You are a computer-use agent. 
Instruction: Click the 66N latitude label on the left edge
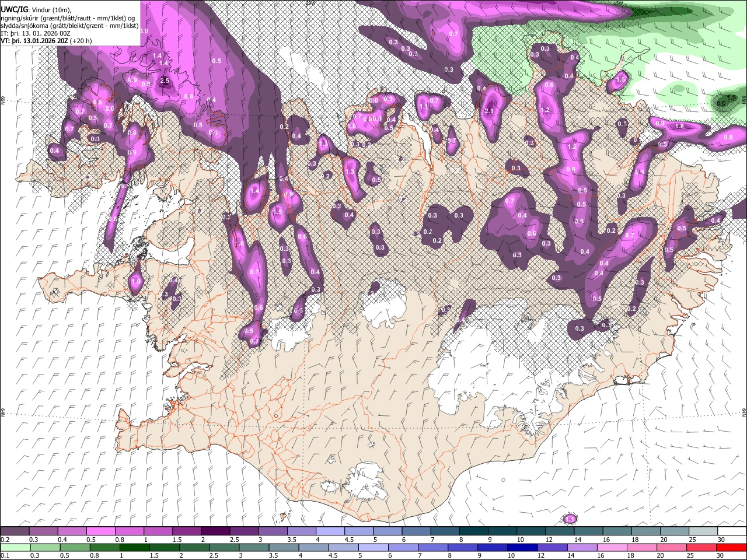(x=3, y=100)
